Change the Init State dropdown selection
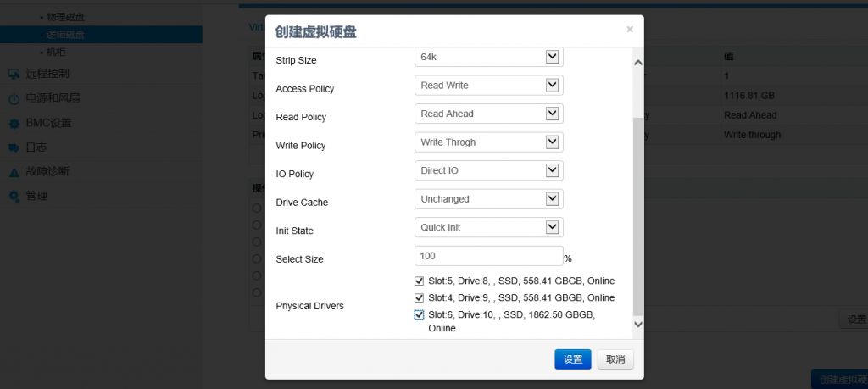 [552, 227]
